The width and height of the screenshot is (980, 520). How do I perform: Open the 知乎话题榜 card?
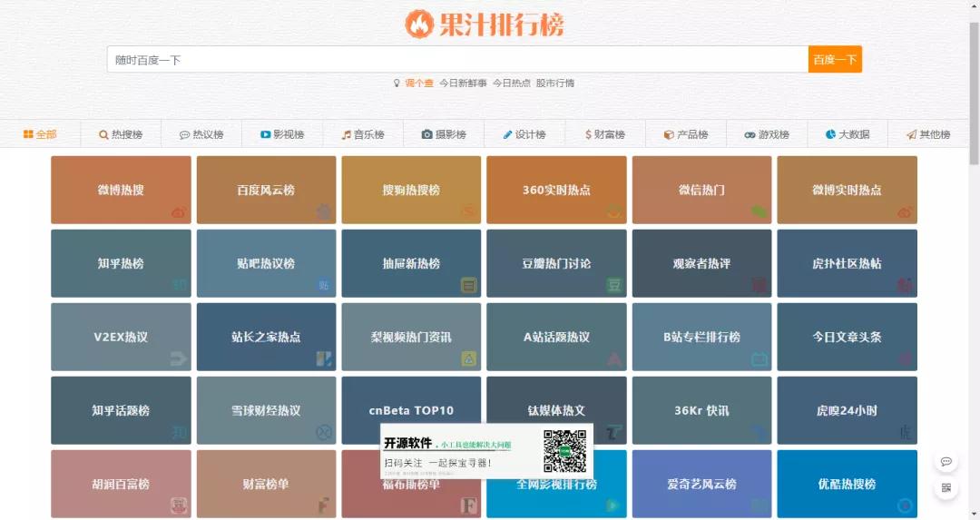coord(121,410)
